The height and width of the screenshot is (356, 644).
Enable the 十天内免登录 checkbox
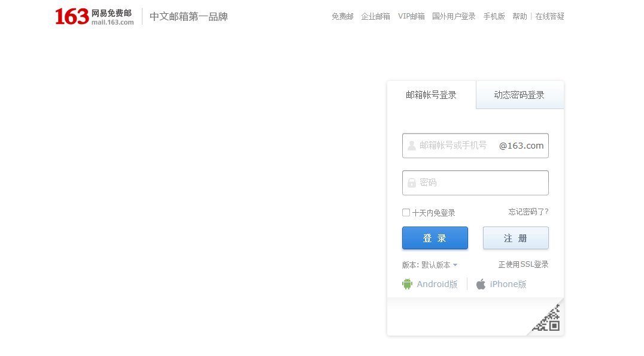coord(405,212)
